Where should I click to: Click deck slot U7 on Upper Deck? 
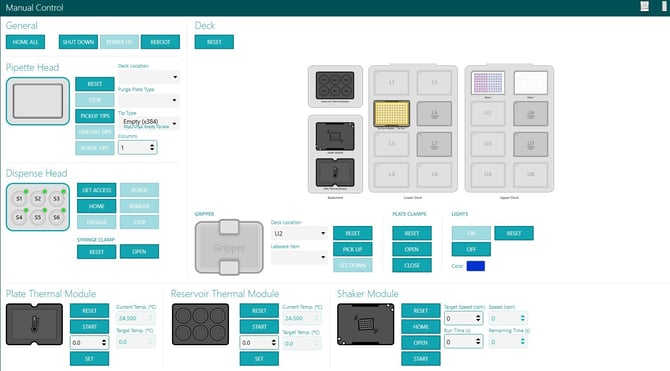(530, 144)
